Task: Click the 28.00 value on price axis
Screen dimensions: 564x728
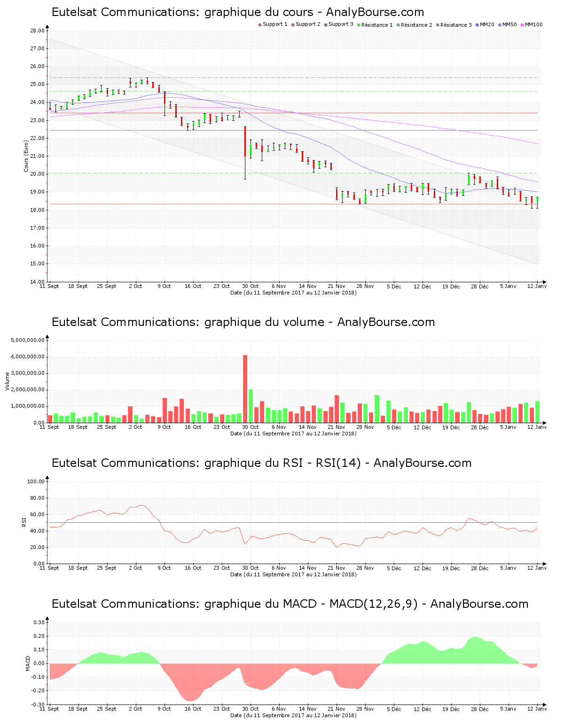Action: (37, 31)
